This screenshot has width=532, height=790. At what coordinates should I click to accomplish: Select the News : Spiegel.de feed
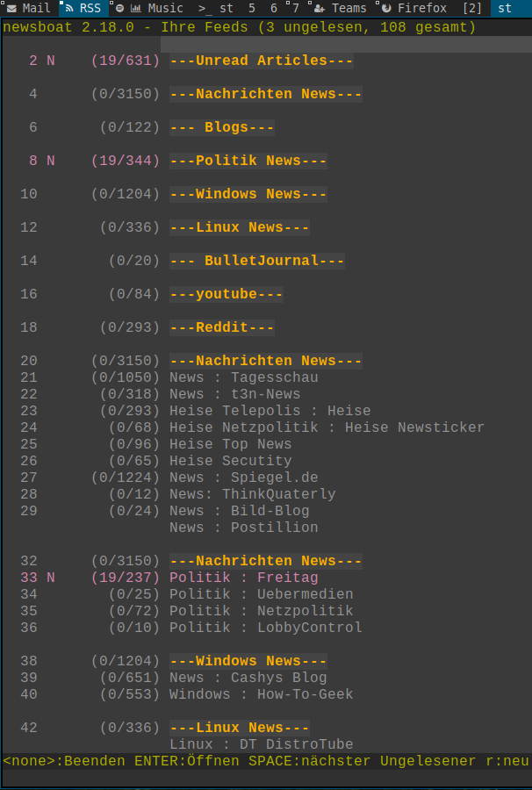(243, 478)
